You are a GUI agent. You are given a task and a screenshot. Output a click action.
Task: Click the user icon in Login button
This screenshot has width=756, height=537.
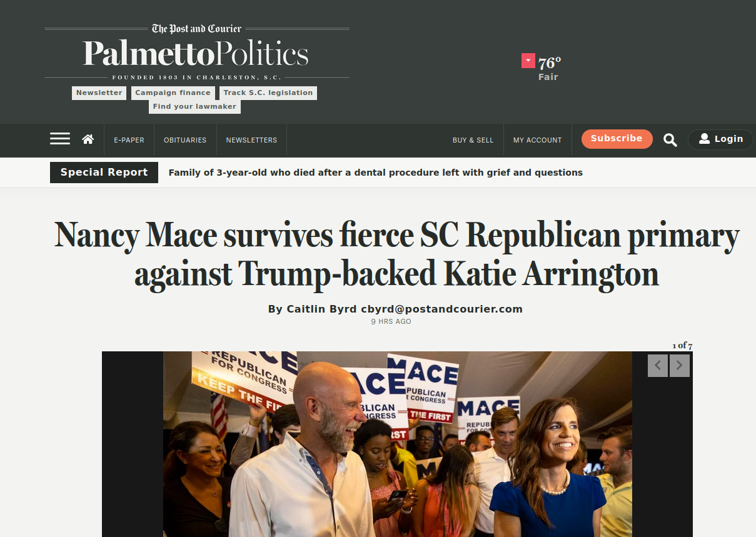704,139
